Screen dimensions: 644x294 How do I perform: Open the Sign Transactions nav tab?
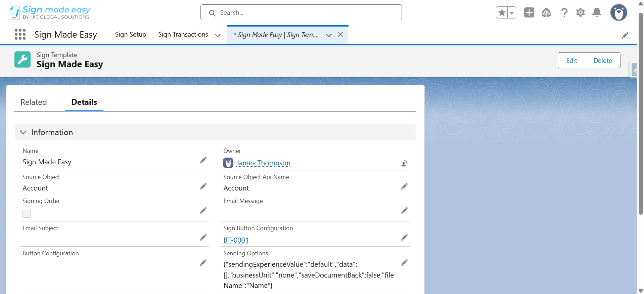[x=183, y=35]
